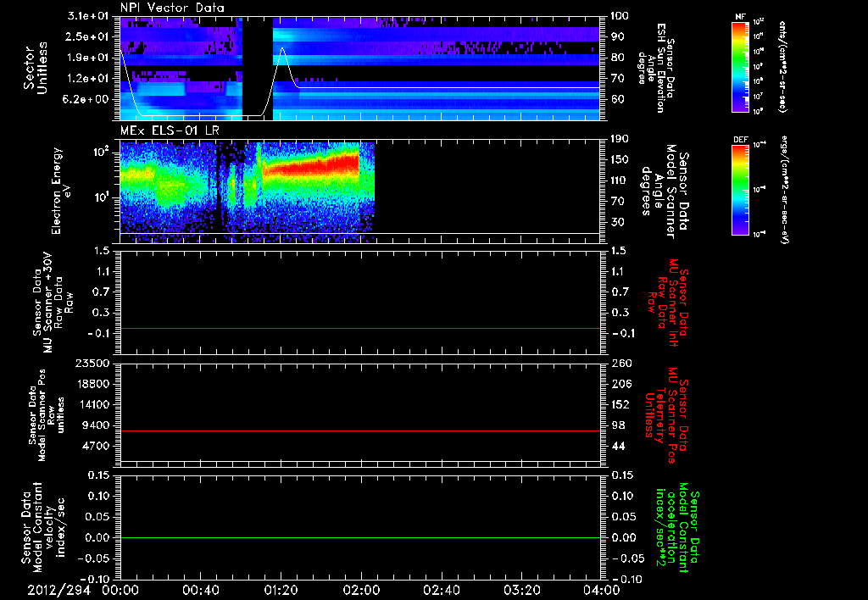Click the "MU Scanner +30V Raw Data" axis label
The image size is (868, 600).
53,303
